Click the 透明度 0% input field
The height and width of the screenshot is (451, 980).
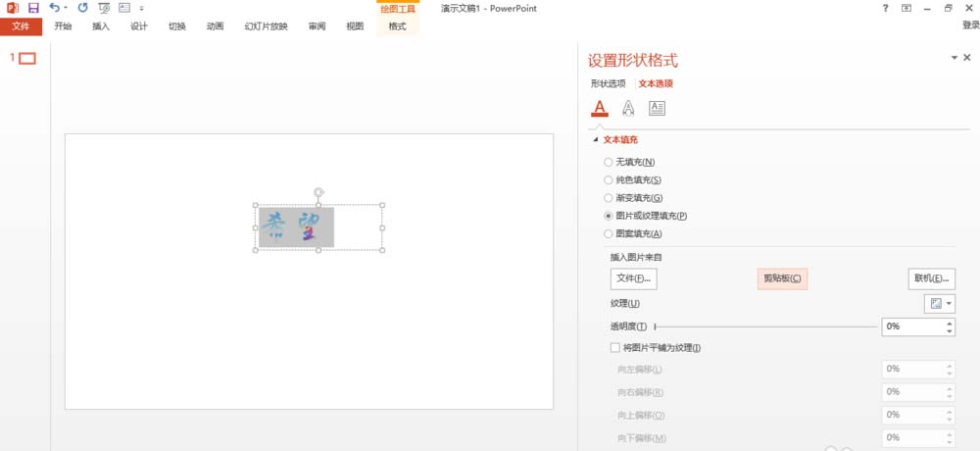913,326
